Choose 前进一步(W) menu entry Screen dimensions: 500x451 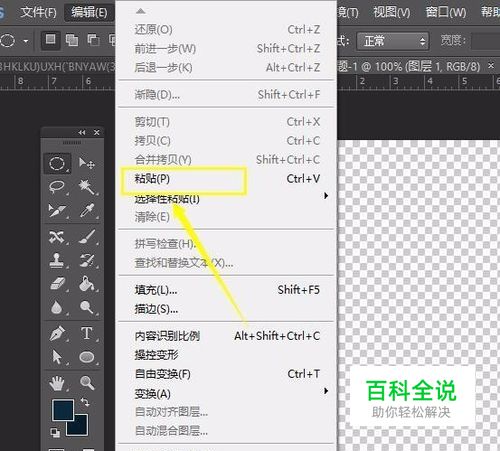click(x=227, y=49)
